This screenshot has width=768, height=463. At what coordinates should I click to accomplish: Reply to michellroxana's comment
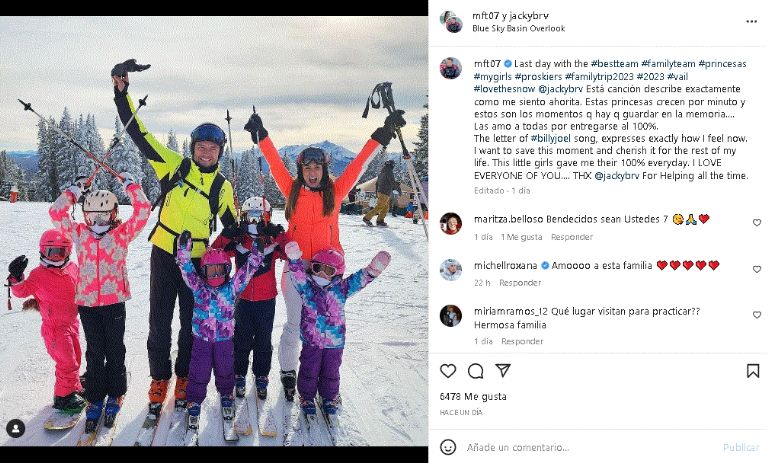coord(520,283)
